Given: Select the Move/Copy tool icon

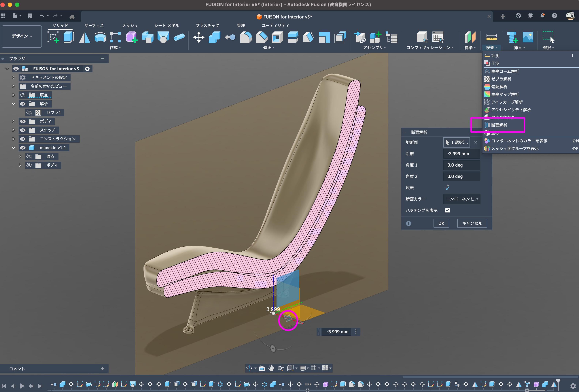Looking at the screenshot, I should (x=198, y=37).
